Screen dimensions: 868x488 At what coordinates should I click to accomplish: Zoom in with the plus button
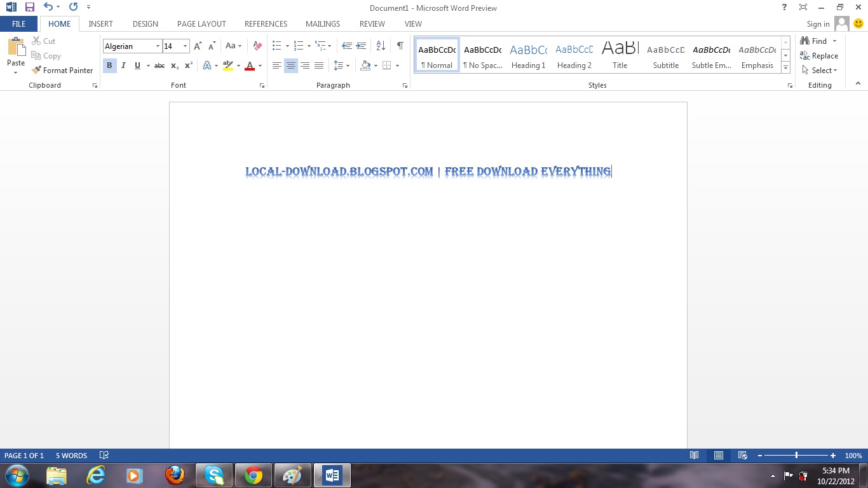833,456
